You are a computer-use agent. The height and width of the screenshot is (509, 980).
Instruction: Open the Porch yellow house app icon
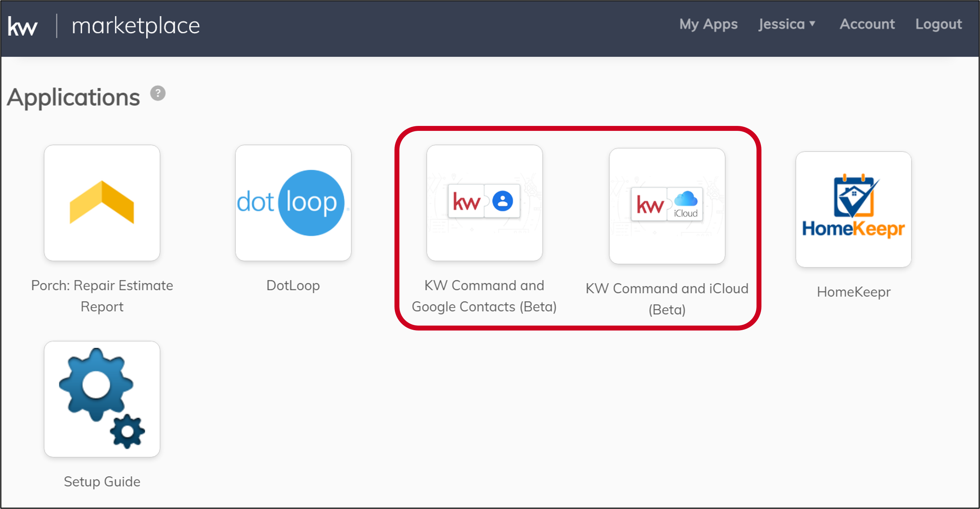point(102,202)
